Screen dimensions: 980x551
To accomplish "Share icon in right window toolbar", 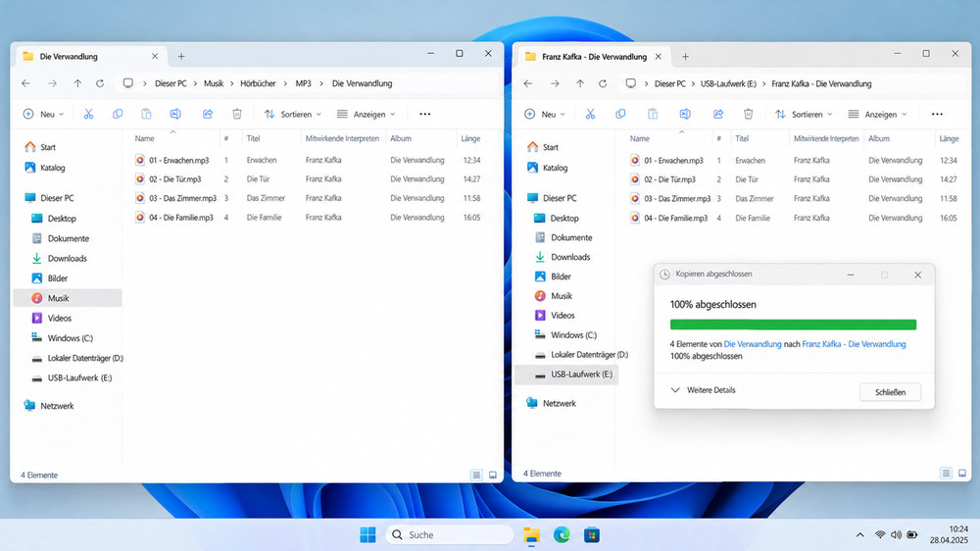I will pos(718,114).
